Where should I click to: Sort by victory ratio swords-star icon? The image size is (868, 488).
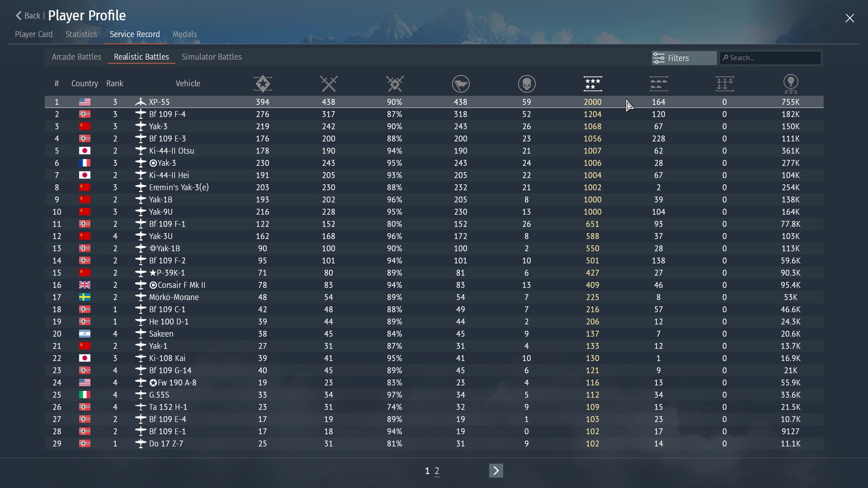pyautogui.click(x=395, y=84)
